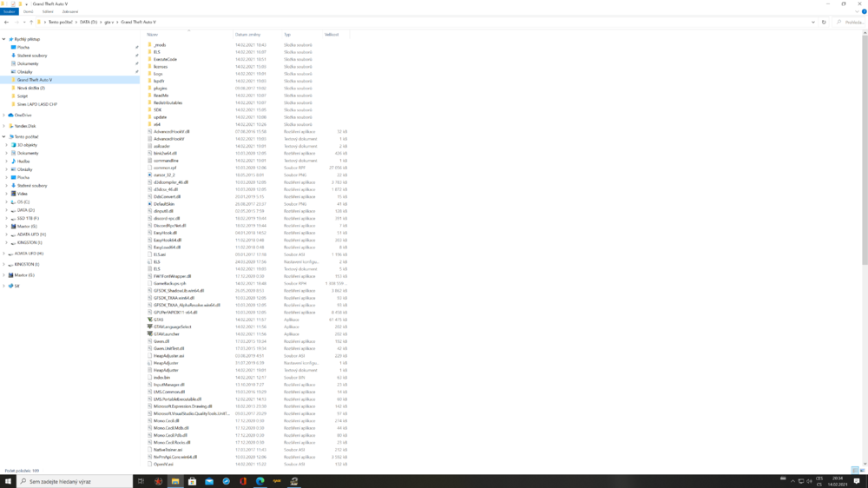
Task: Open Office app from taskbar
Action: coord(243,481)
